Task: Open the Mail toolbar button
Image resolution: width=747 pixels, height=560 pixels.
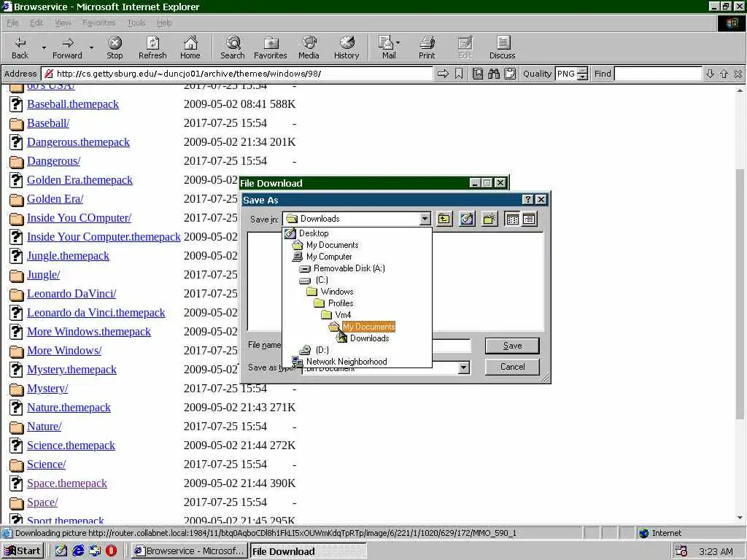Action: pyautogui.click(x=386, y=47)
